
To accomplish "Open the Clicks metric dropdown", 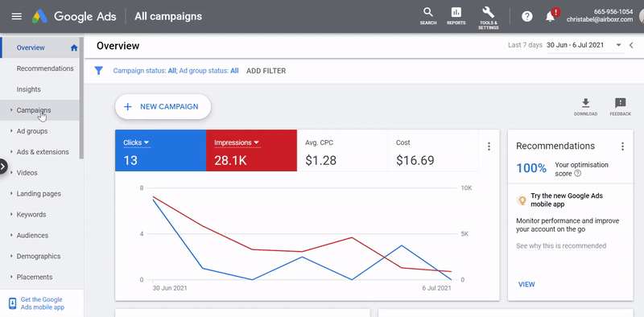I will 136,142.
